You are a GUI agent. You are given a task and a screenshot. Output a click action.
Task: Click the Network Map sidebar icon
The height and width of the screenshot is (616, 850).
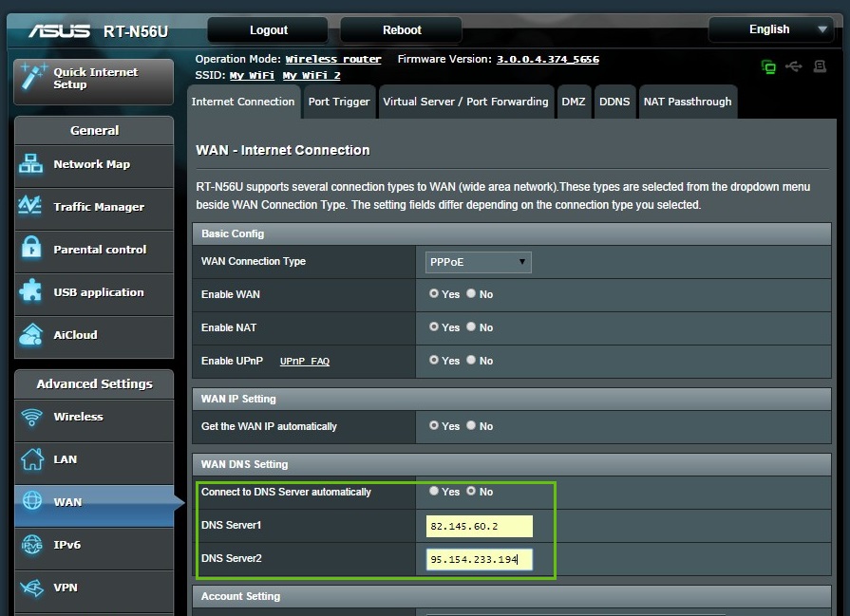pyautogui.click(x=31, y=164)
